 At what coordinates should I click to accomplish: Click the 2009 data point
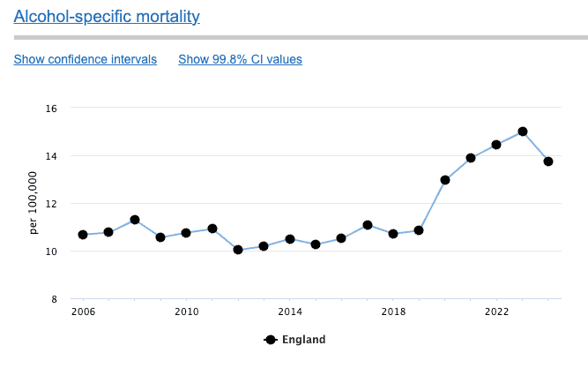click(x=160, y=237)
